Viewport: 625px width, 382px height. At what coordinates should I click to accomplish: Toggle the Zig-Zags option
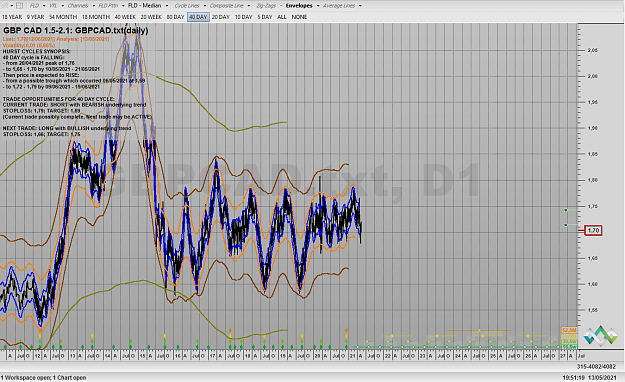[x=266, y=6]
